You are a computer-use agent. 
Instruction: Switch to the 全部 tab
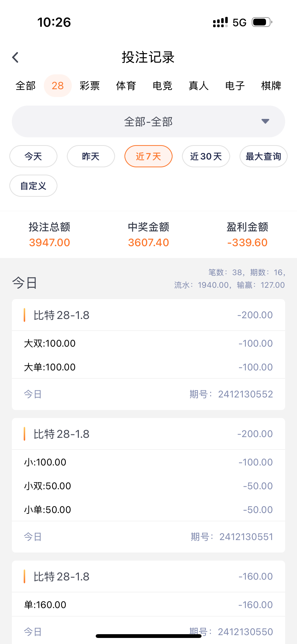[25, 86]
